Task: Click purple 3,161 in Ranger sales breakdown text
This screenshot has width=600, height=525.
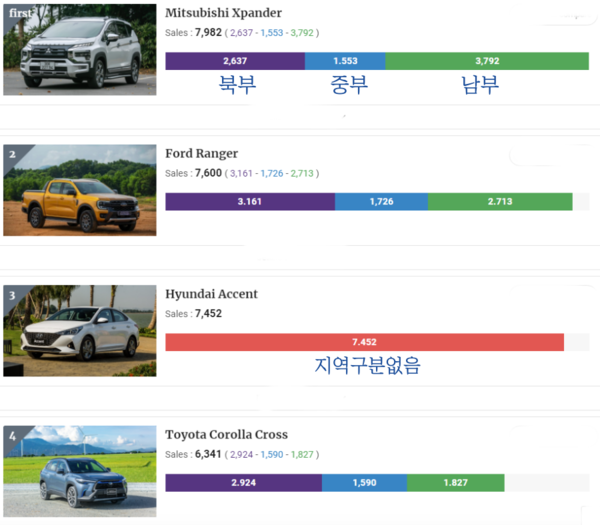Action: pyautogui.click(x=241, y=173)
